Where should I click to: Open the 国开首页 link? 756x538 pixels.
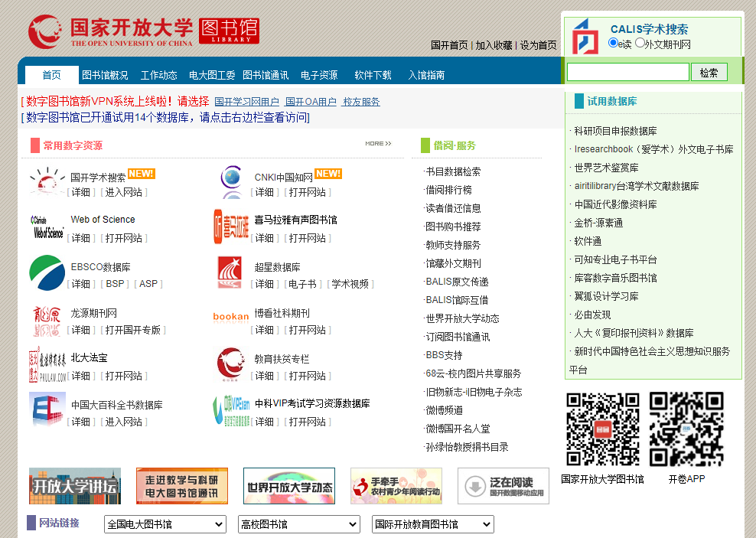[449, 45]
